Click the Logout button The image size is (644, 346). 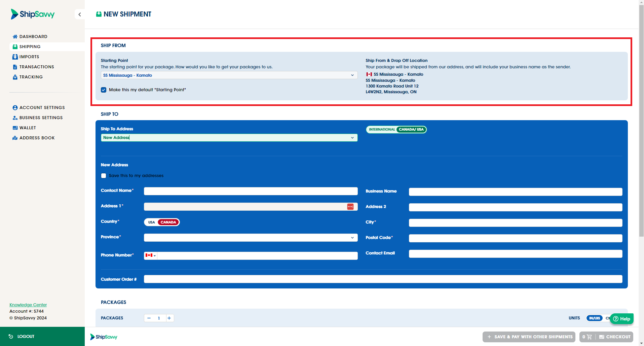pyautogui.click(x=42, y=337)
